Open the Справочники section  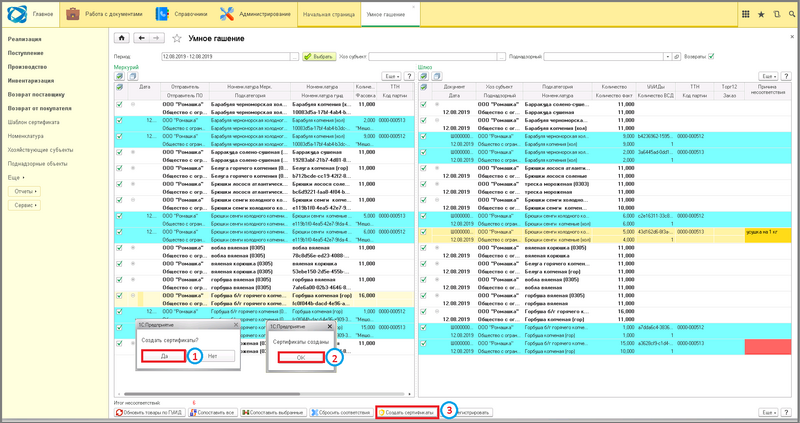coord(182,14)
